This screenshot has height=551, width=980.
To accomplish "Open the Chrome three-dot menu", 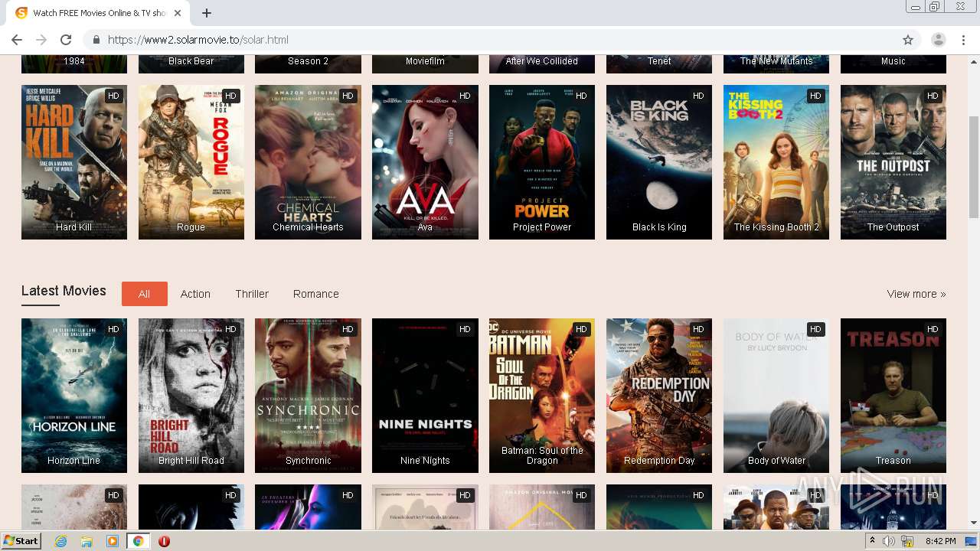I will 963,40.
